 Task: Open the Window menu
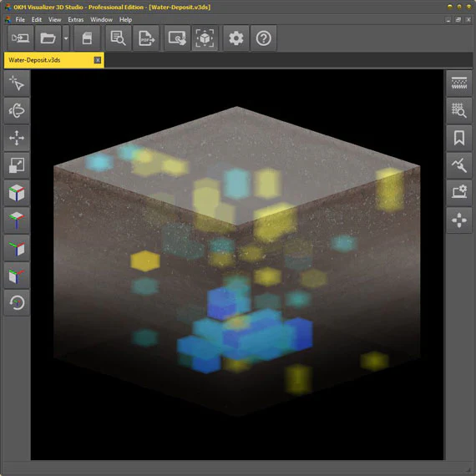[101, 20]
